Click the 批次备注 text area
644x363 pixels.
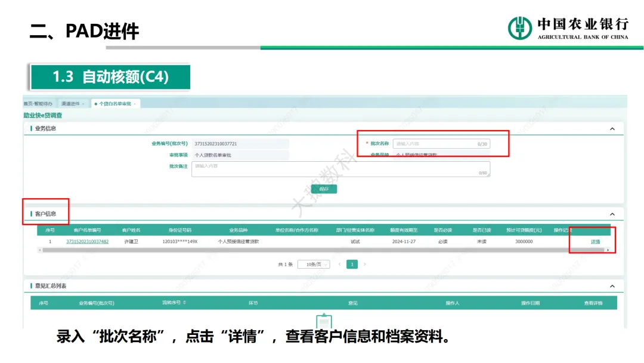[340, 168]
